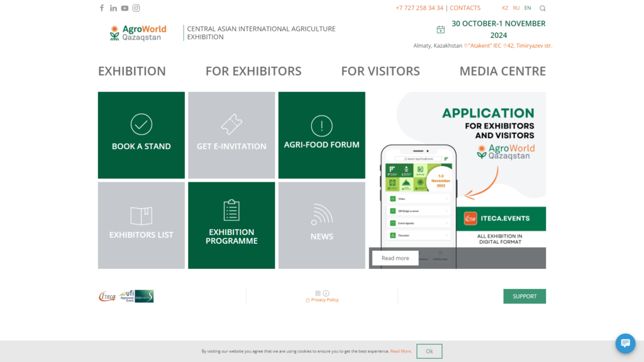Open the For Visitors menu
Image resolution: width=644 pixels, height=362 pixels.
coord(380,71)
